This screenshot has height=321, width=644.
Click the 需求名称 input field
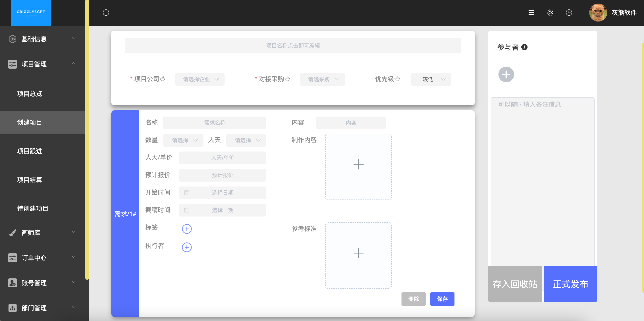(214, 123)
